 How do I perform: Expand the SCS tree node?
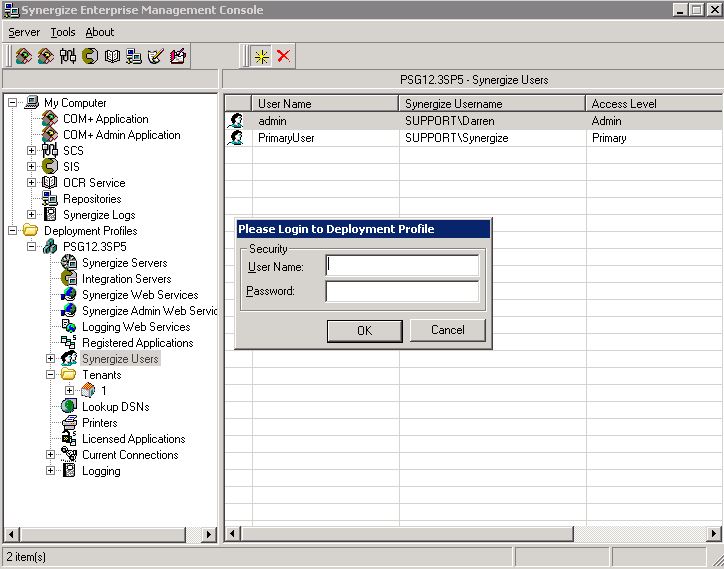tap(31, 151)
